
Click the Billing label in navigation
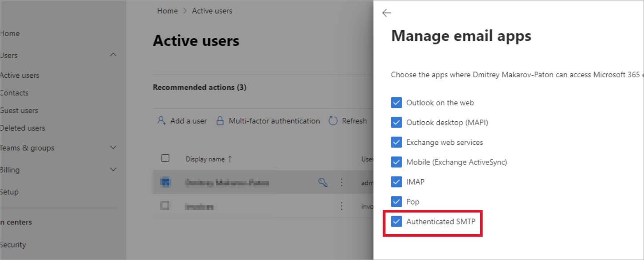[10, 170]
